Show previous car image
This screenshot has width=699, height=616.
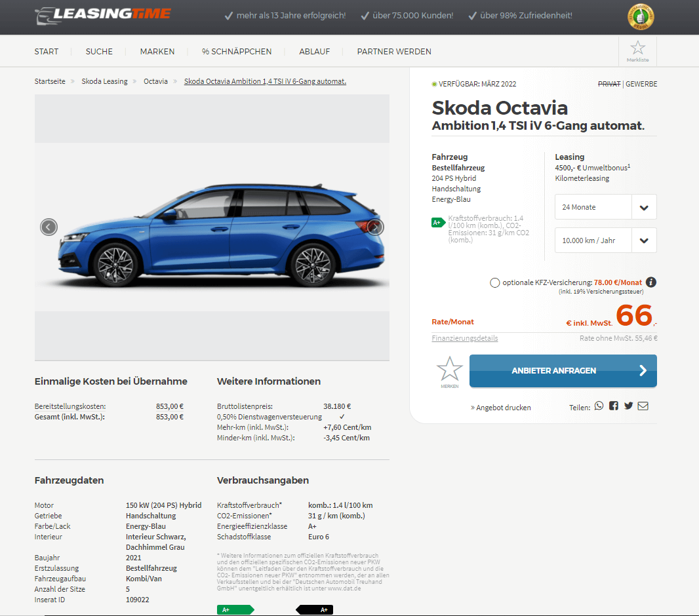point(49,227)
